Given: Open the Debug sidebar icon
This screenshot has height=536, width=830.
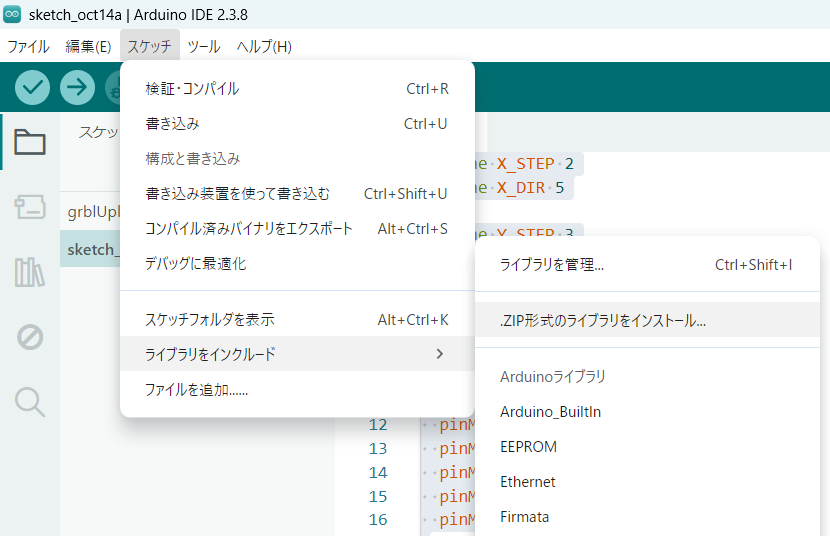Looking at the screenshot, I should pos(30,337).
